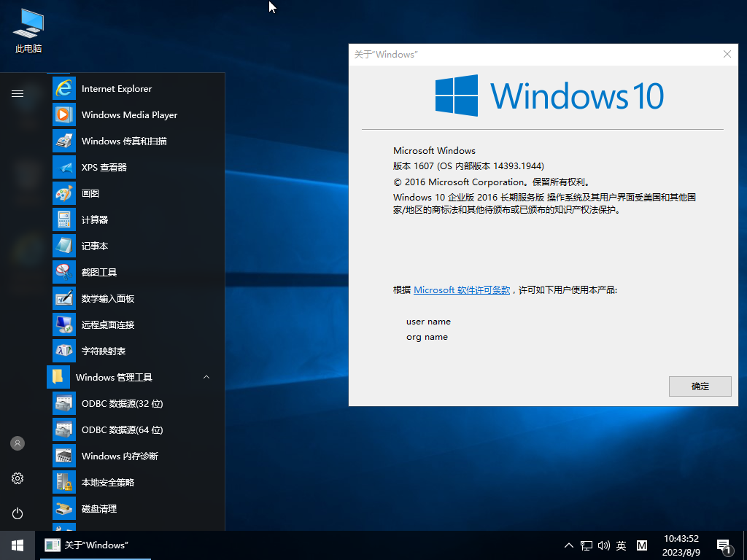Launch Windows Media Player icon

point(64,114)
